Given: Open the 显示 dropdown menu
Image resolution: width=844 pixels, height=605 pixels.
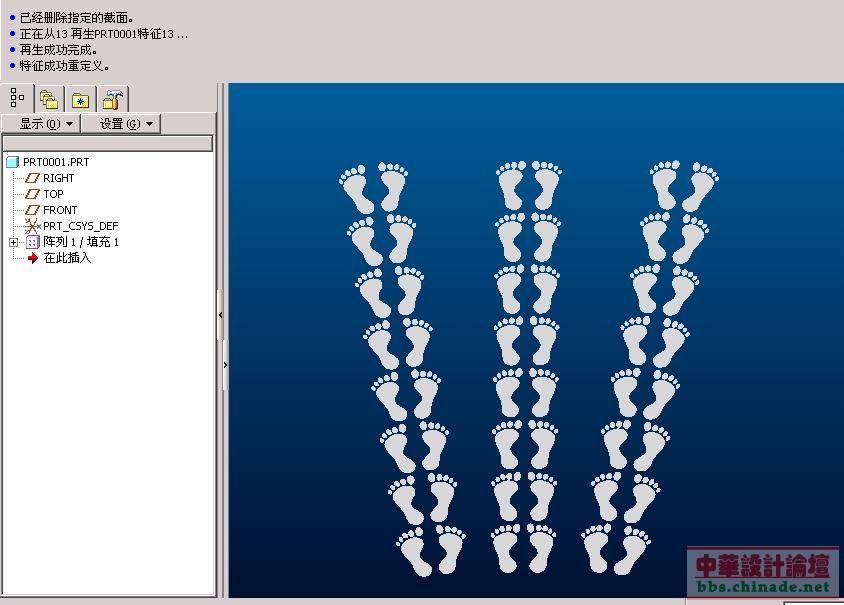Looking at the screenshot, I should click(x=41, y=124).
